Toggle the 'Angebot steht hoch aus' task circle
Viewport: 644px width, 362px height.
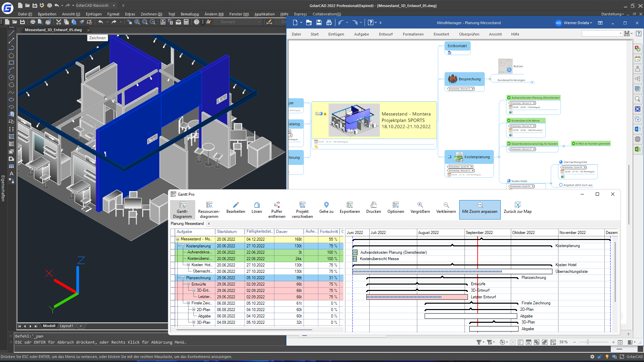point(561,185)
